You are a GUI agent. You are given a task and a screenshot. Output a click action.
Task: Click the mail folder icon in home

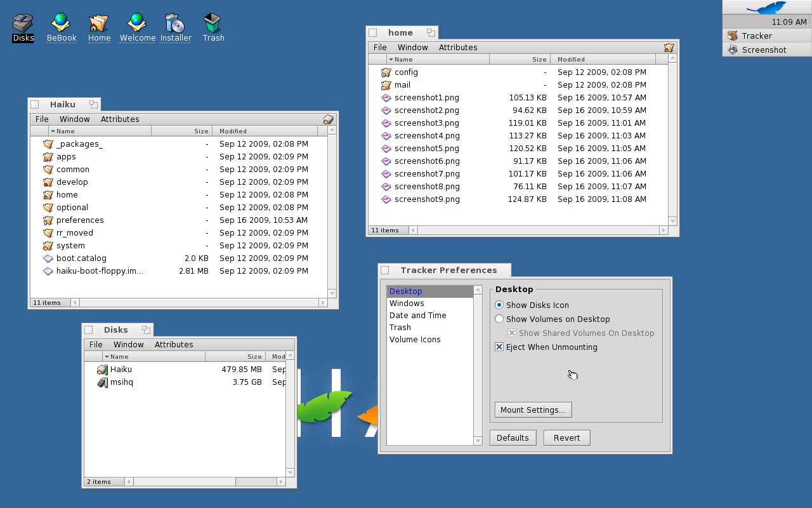386,85
